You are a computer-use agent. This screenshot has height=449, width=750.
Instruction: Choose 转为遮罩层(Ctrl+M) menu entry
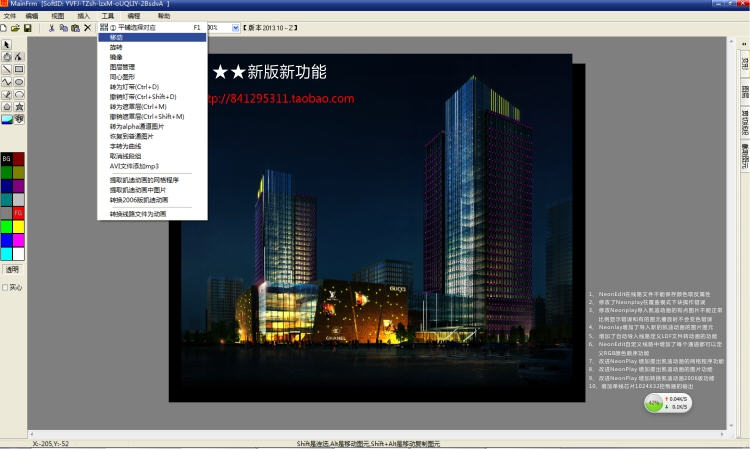coord(152,107)
